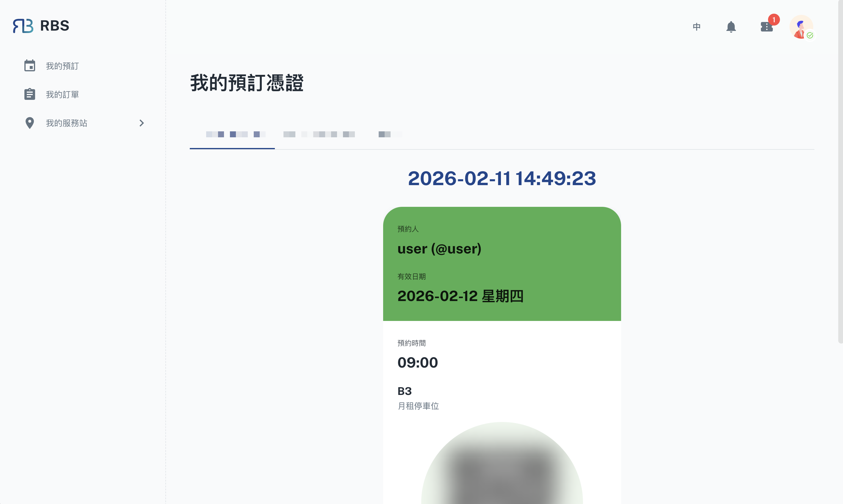Switch language with the 中 icon
Viewport: 843px width, 504px height.
tap(696, 27)
